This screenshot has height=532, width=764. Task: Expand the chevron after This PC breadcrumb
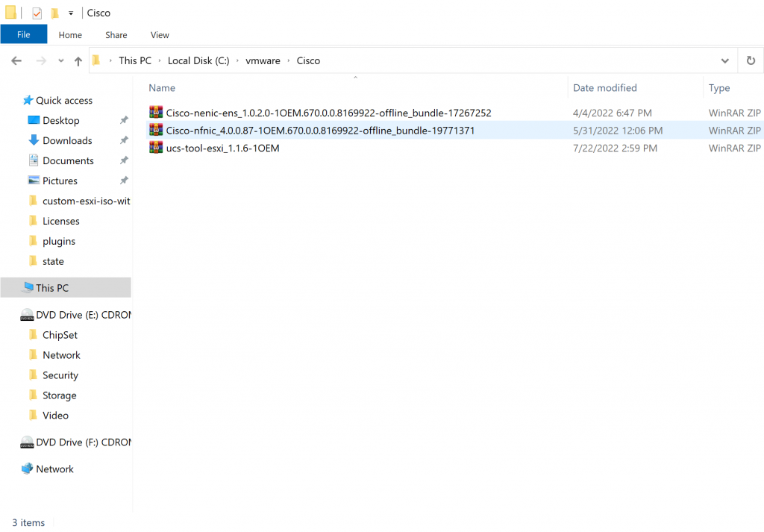(x=160, y=60)
